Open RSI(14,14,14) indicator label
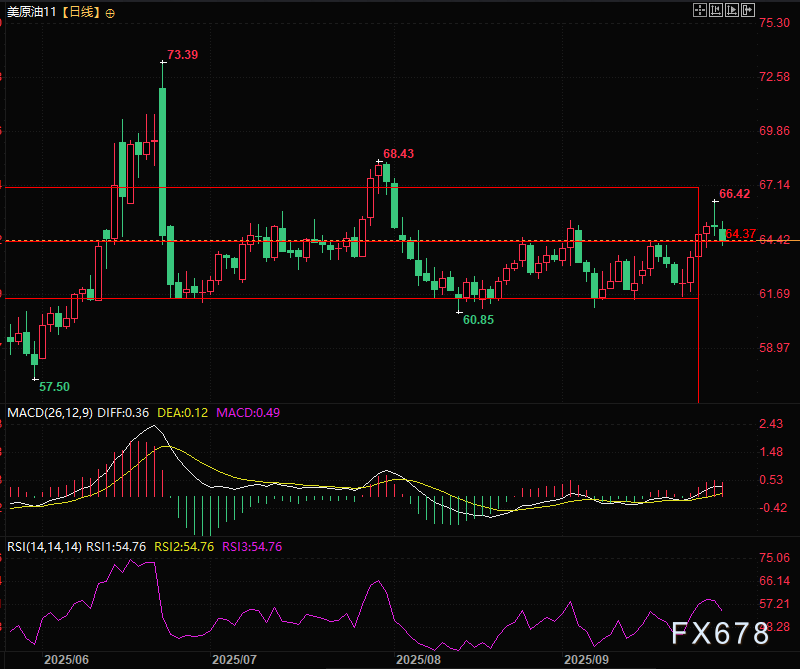 click(x=44, y=546)
